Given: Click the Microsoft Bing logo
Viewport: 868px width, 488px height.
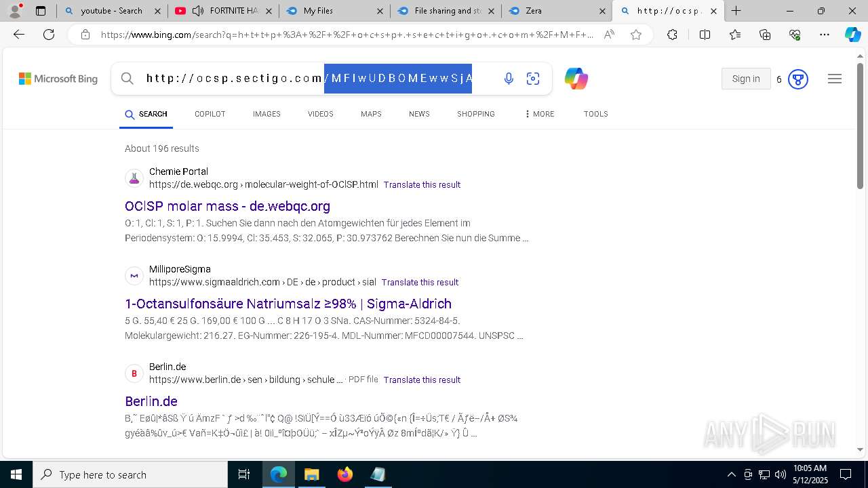Looking at the screenshot, I should 58,79.
